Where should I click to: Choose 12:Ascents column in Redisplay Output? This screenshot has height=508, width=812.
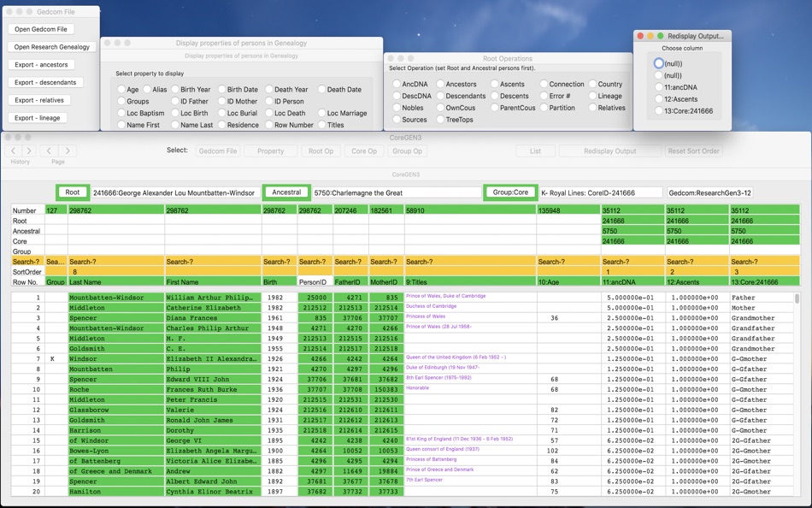(658, 99)
